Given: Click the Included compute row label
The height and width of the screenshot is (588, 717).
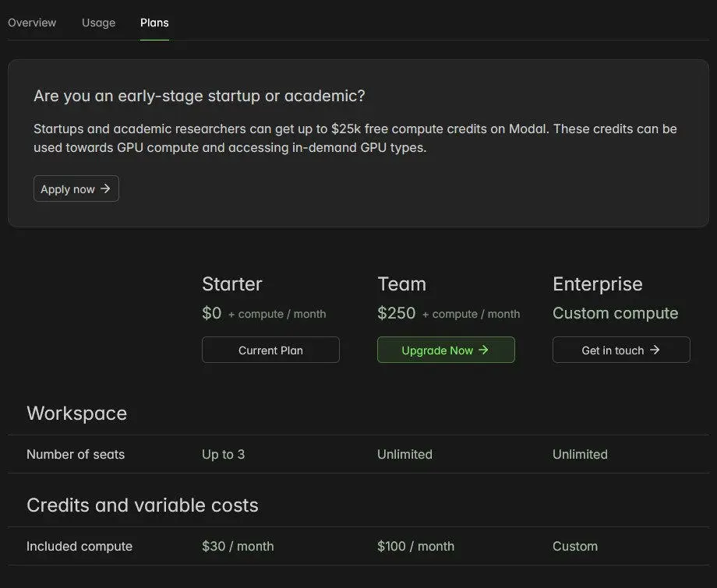Looking at the screenshot, I should 79,547.
